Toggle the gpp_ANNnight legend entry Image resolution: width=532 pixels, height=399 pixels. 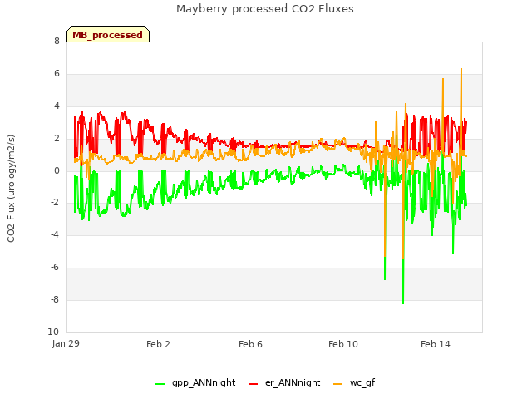(x=195, y=382)
